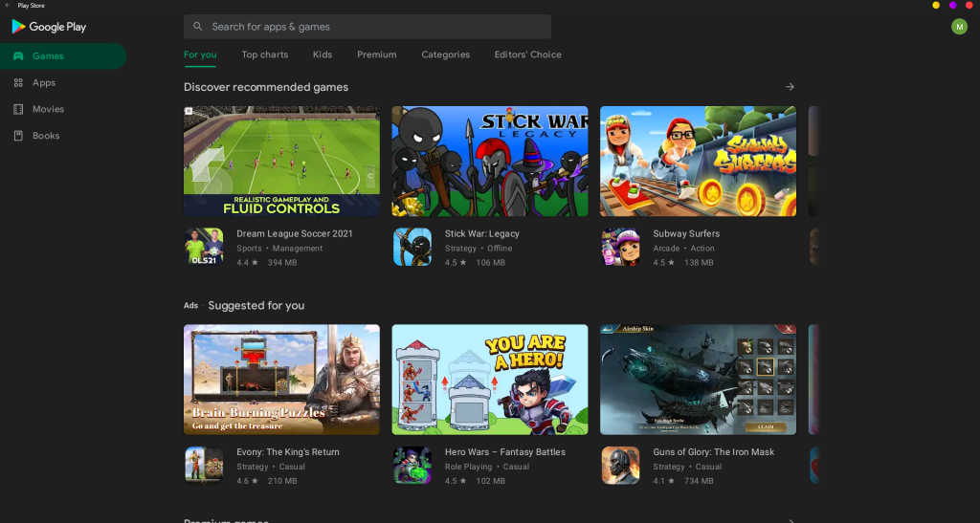980x523 pixels.
Task: Click the Apps grid icon
Action: pyautogui.click(x=19, y=82)
